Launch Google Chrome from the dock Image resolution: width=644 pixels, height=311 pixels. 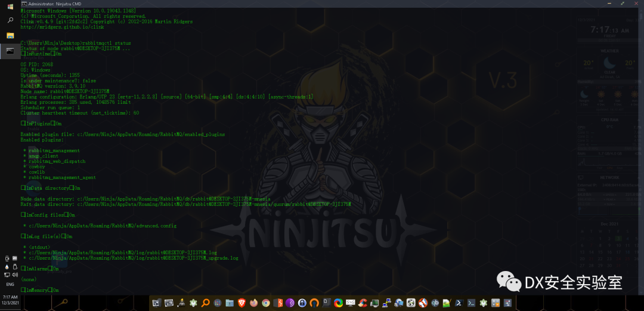click(x=266, y=303)
